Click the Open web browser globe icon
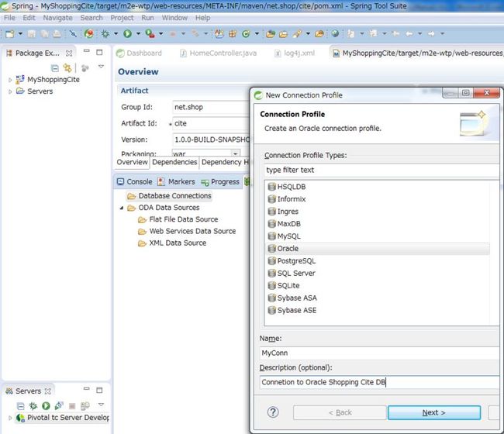The height and width of the screenshot is (434, 504). pos(335,33)
